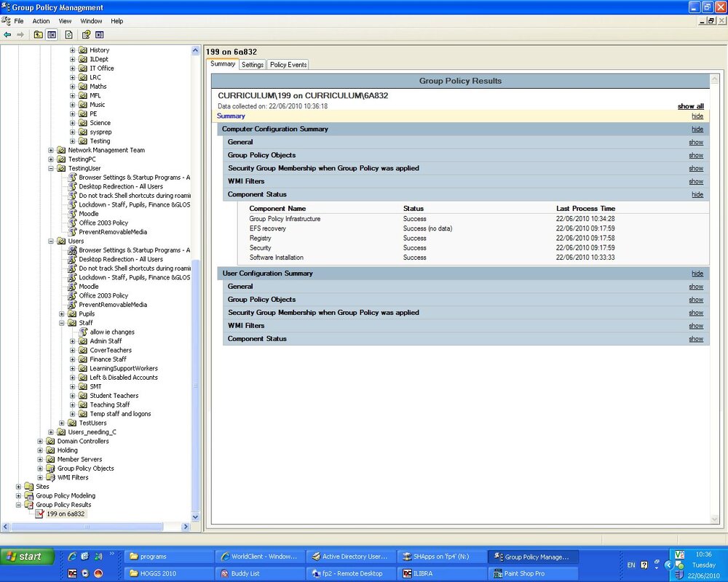Click the Group Policy Objects container icon
Viewport: 728px width, 582px height.
tap(50, 469)
